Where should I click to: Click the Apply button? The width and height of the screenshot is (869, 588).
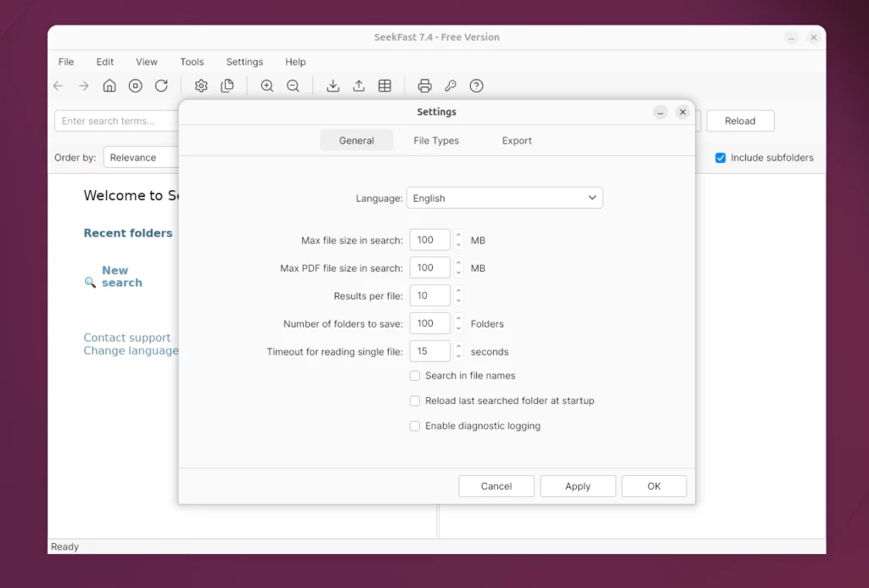click(x=577, y=486)
